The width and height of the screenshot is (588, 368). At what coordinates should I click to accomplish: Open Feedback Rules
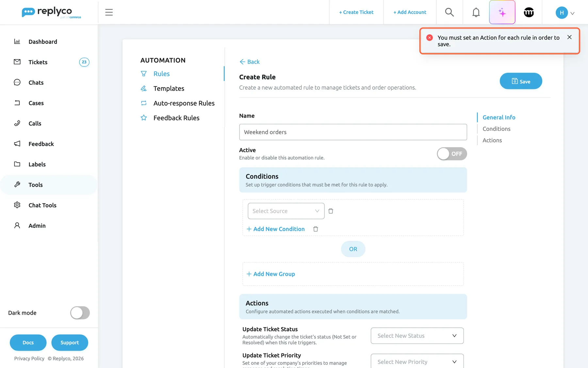pyautogui.click(x=176, y=118)
